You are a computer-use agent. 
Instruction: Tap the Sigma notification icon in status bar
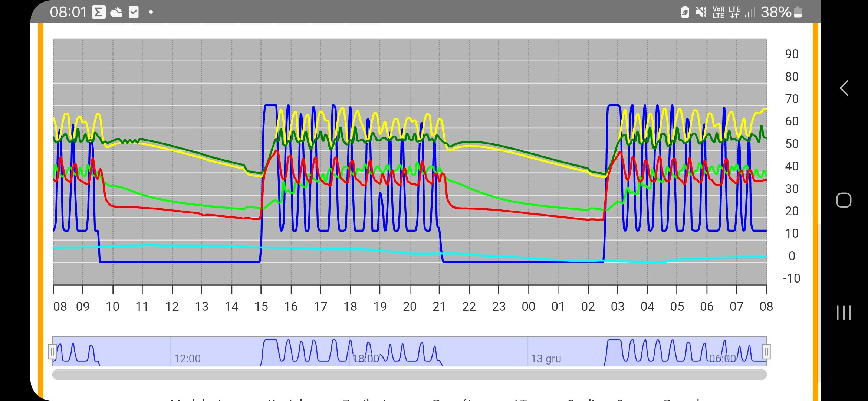click(99, 12)
